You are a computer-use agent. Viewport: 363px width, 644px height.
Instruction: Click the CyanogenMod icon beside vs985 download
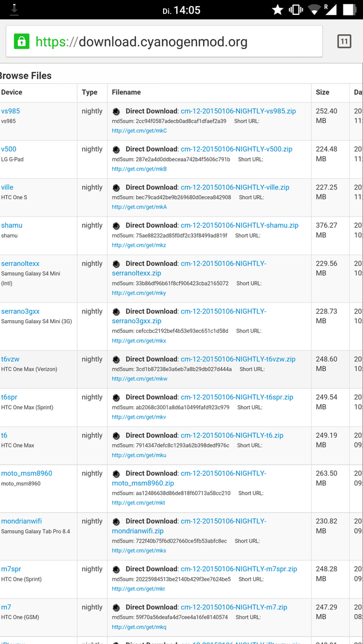tap(116, 112)
